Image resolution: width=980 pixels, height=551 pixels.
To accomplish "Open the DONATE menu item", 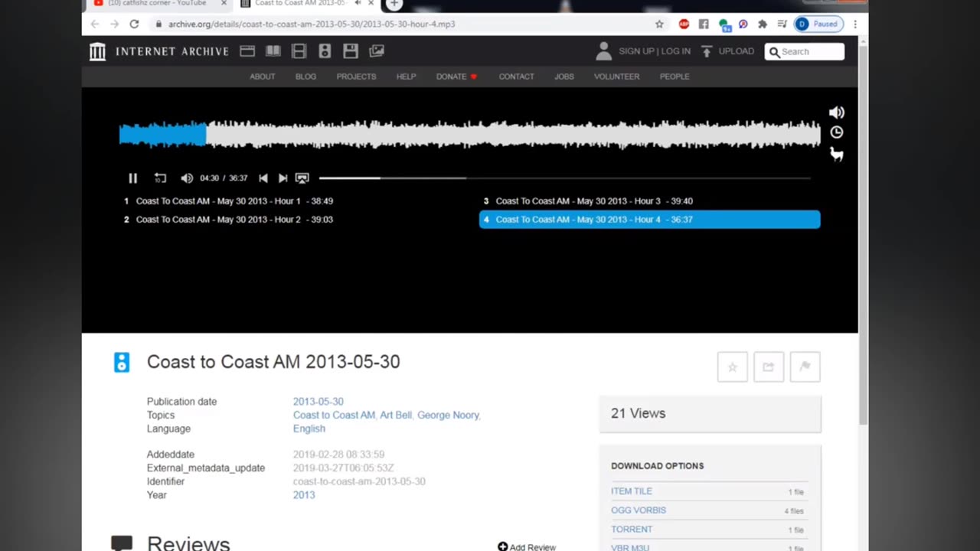I will (456, 77).
